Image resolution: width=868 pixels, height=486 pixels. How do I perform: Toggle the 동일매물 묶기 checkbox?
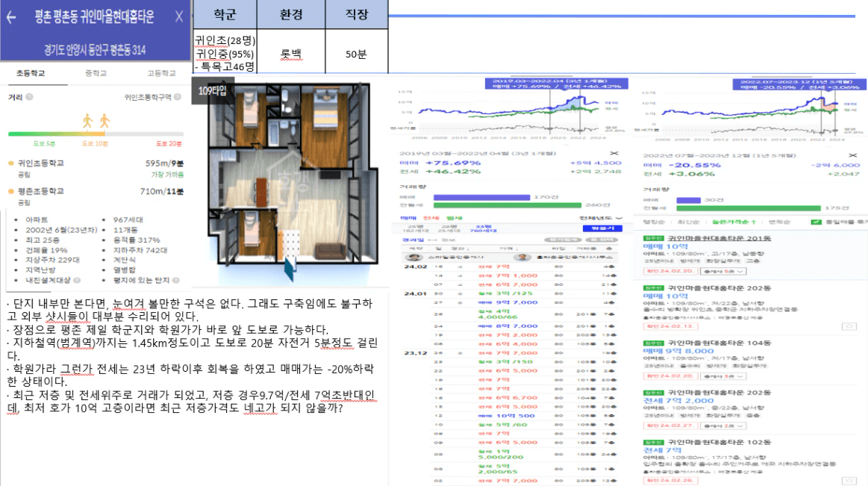click(x=816, y=222)
